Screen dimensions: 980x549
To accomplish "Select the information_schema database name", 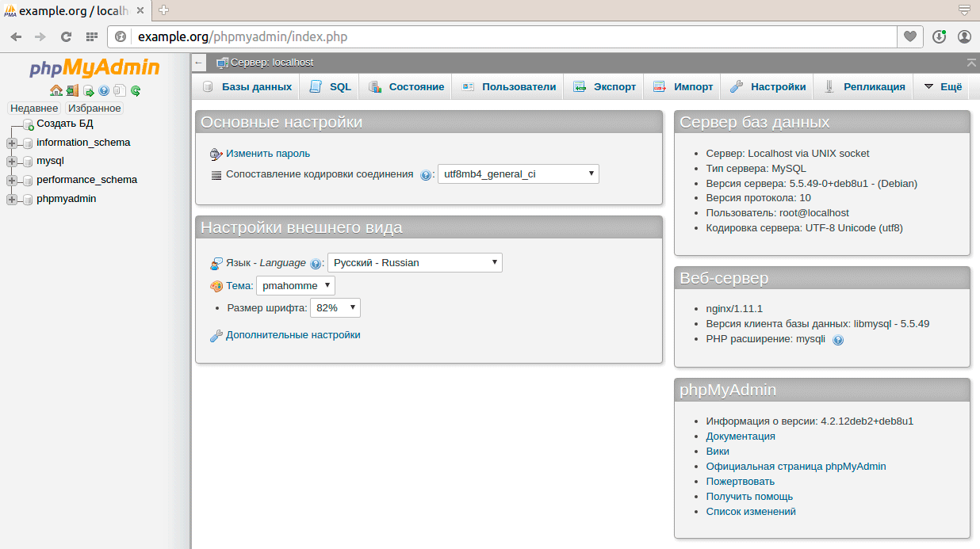I will [83, 143].
